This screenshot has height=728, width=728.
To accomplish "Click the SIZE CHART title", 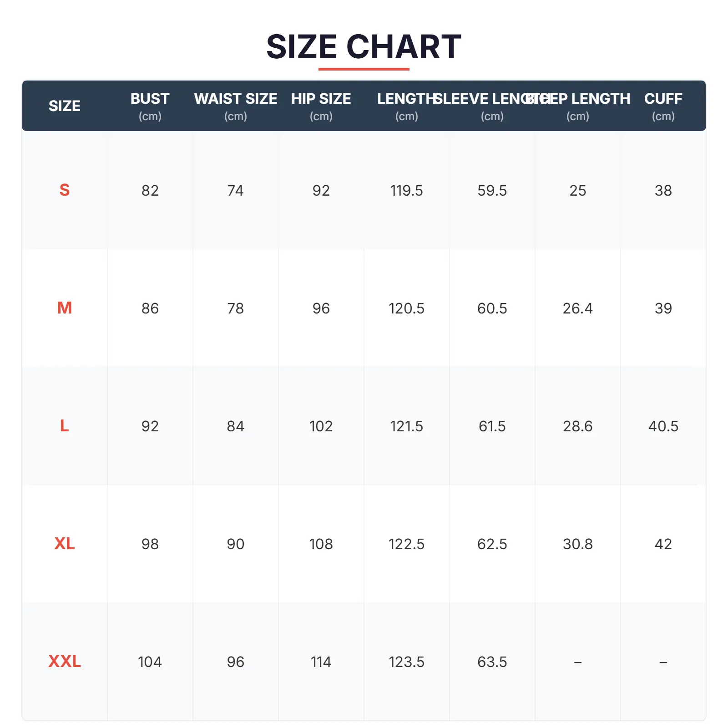I will point(364,47).
